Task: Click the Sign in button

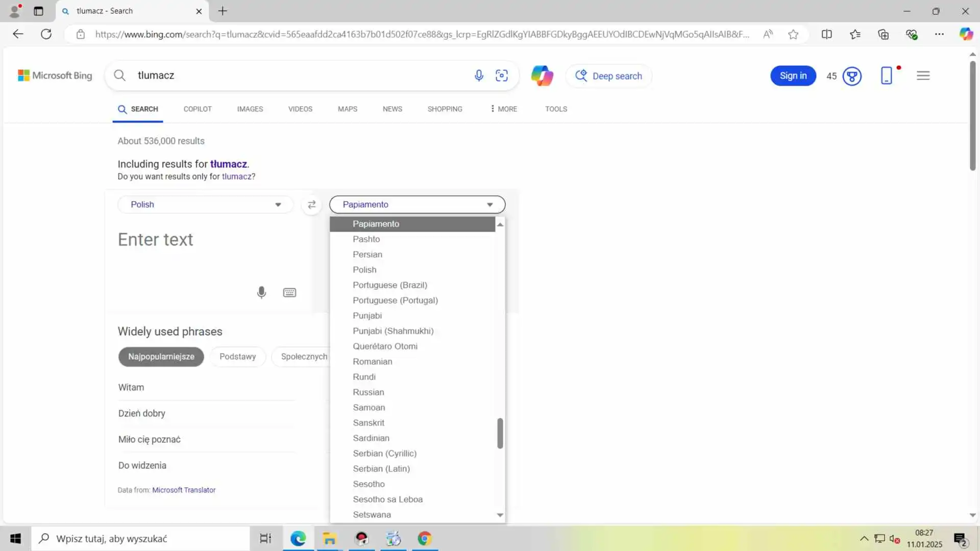Action: (793, 76)
